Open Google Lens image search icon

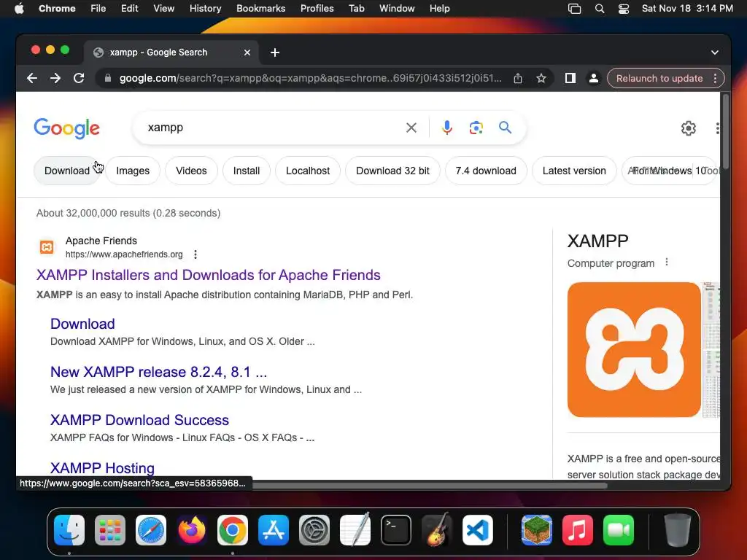click(476, 128)
